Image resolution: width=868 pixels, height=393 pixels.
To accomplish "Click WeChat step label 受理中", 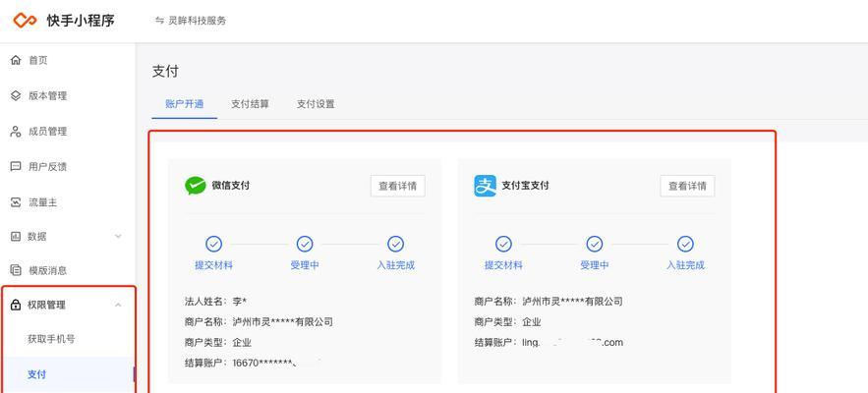I will [305, 265].
